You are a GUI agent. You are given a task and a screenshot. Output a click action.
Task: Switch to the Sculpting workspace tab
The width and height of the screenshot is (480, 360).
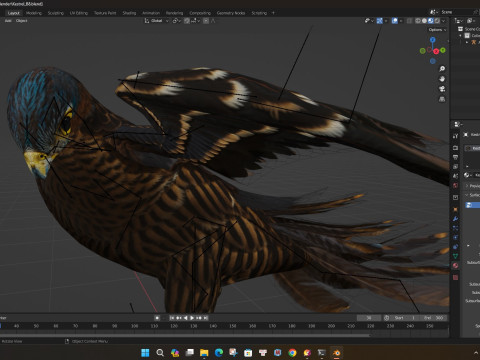[x=55, y=13]
